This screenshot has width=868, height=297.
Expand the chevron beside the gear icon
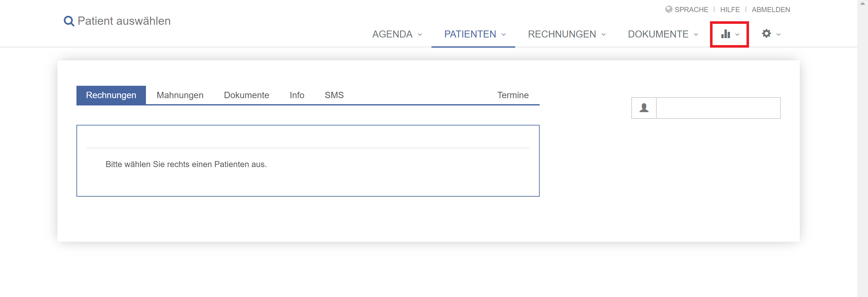tap(778, 34)
